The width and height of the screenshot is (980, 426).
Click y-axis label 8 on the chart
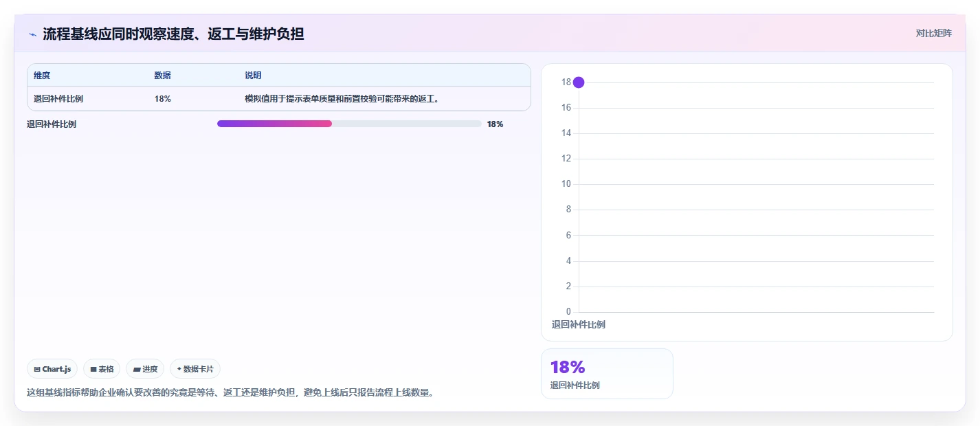(x=568, y=210)
